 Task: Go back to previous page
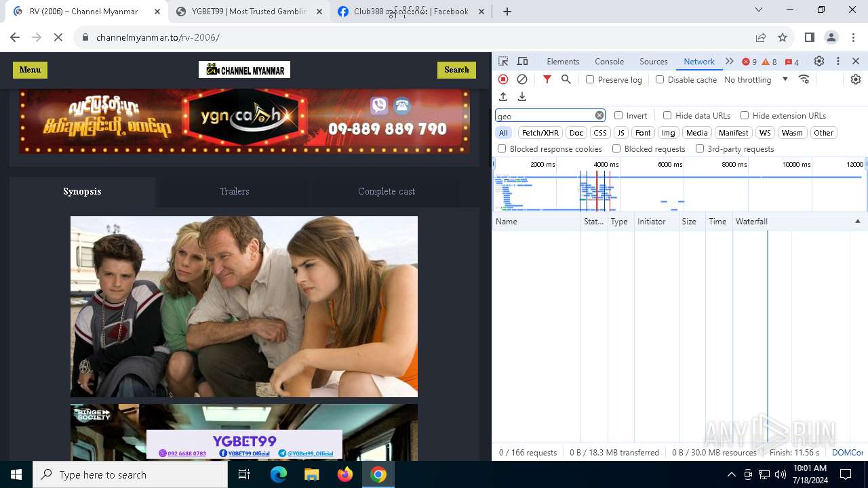15,37
